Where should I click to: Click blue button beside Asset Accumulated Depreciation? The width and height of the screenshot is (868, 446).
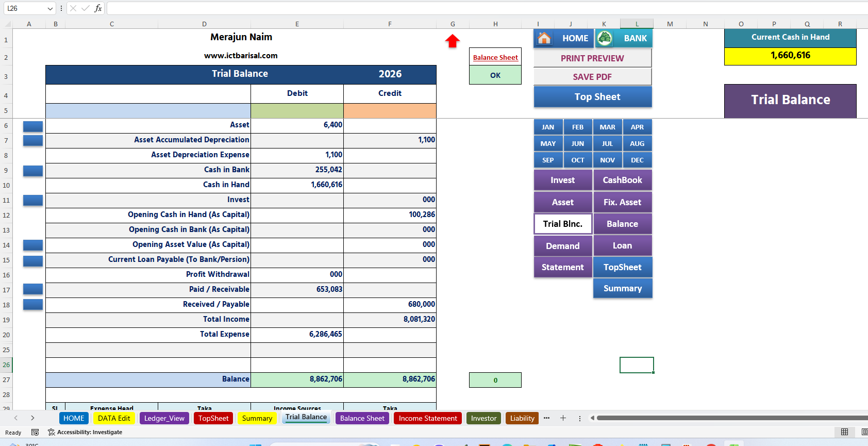tap(33, 140)
